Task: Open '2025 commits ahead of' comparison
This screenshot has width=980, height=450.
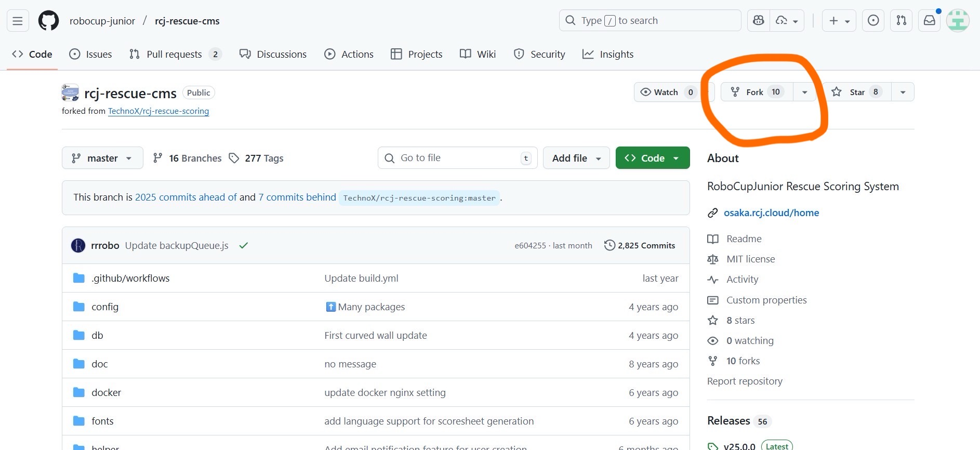Action: click(x=186, y=197)
